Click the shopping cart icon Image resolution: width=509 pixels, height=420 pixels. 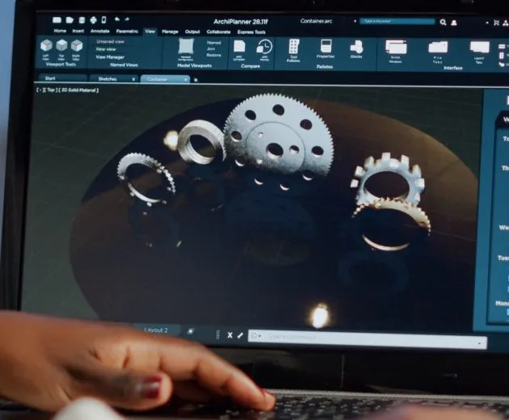[496, 23]
